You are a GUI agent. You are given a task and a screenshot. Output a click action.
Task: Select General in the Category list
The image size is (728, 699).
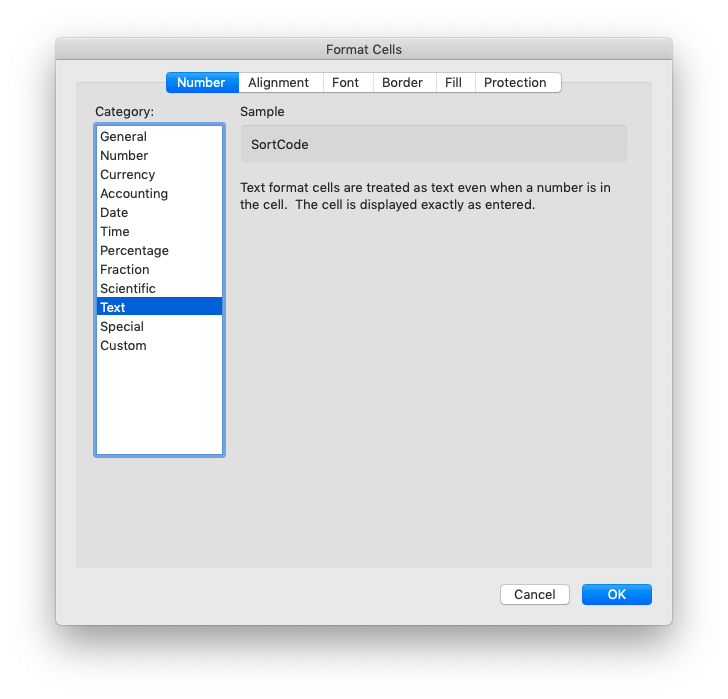(124, 137)
